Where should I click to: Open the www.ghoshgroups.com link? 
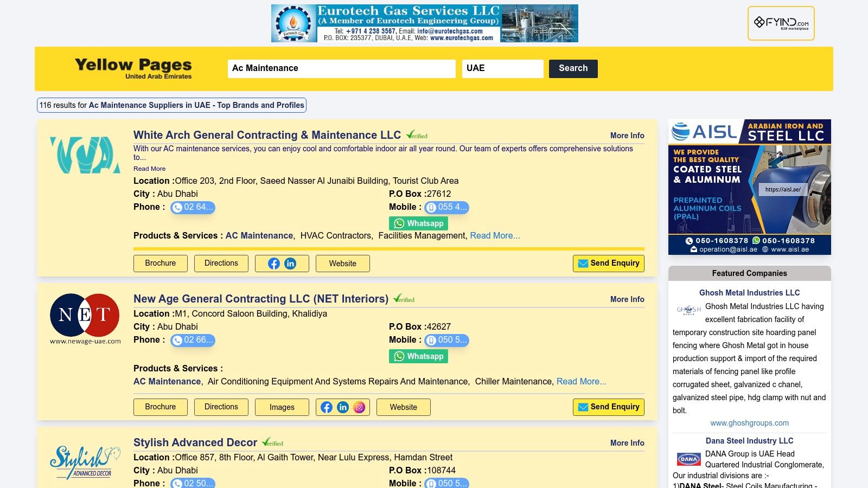point(750,423)
